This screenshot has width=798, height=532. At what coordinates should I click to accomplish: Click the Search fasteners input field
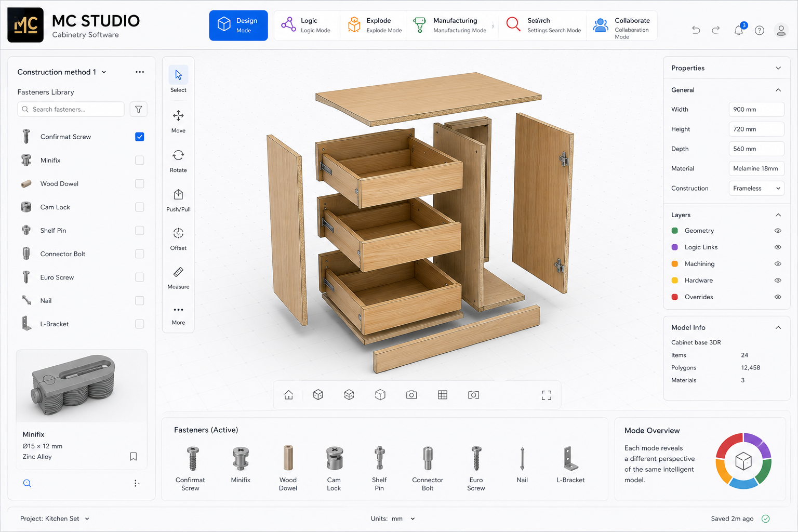[x=71, y=109]
